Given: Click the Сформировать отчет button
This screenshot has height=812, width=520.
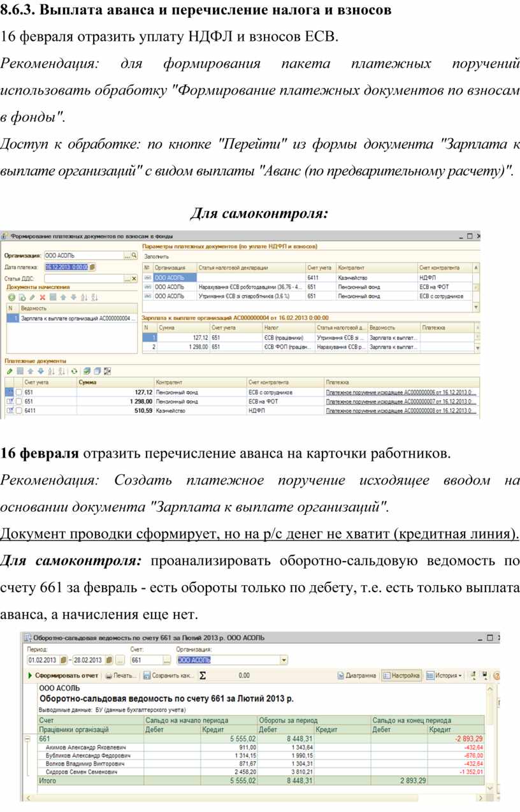Looking at the screenshot, I should coord(62,675).
